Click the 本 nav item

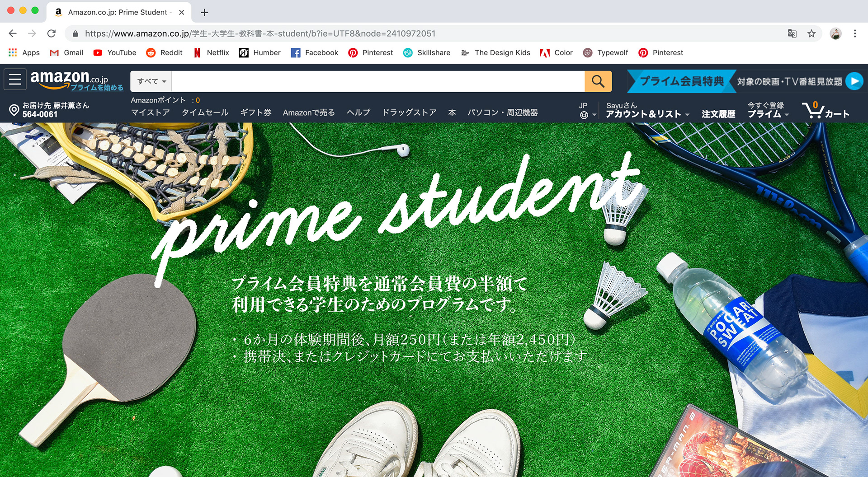click(452, 112)
